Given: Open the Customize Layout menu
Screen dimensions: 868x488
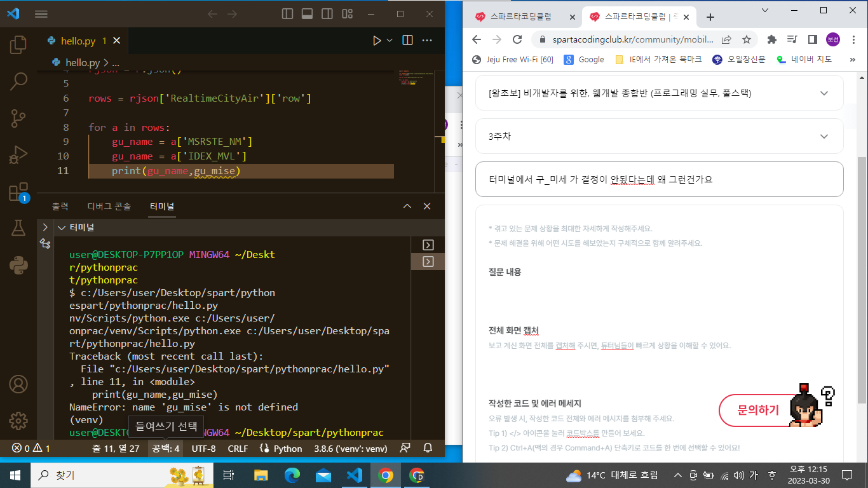Looking at the screenshot, I should (346, 14).
